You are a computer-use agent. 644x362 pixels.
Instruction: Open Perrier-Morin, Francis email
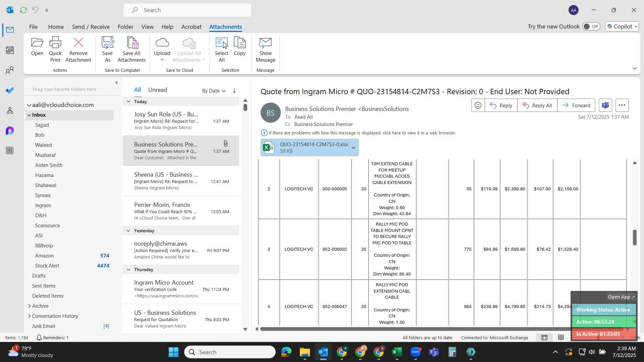click(181, 211)
